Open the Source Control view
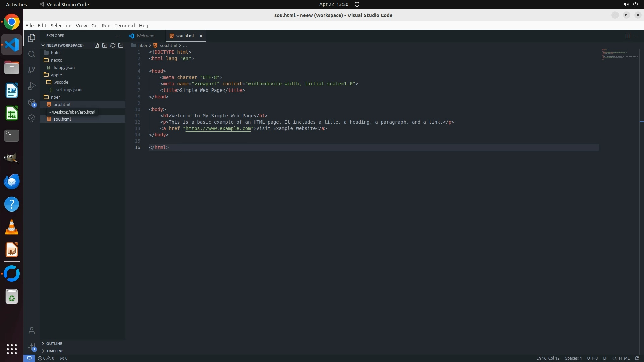This screenshot has height=362, width=644. pos(32,70)
